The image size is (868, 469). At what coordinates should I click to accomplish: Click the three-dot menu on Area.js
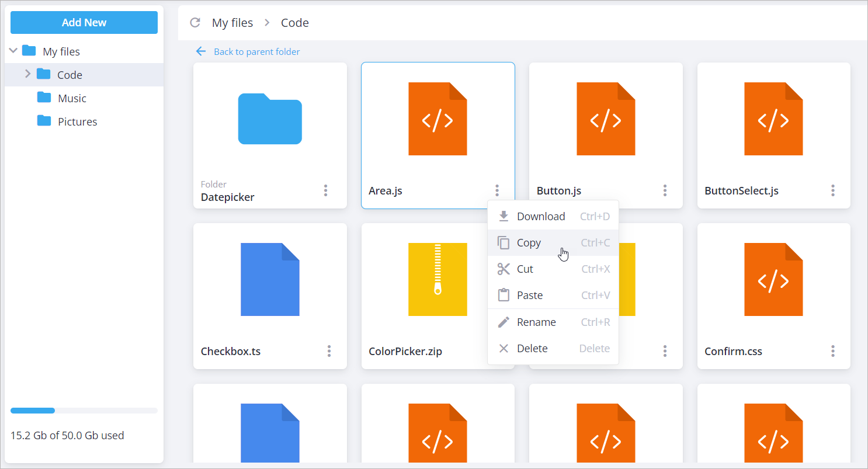pos(497,190)
